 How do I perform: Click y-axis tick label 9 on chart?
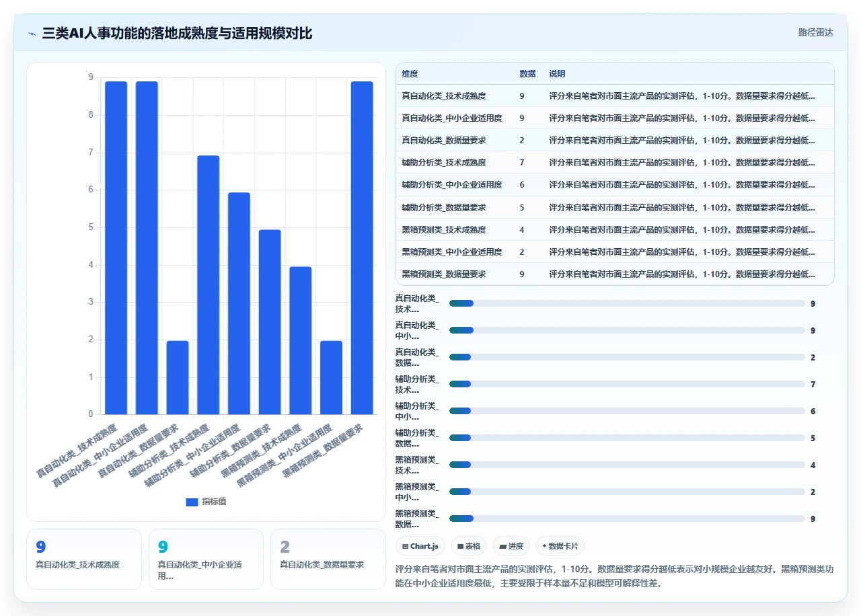pos(91,77)
